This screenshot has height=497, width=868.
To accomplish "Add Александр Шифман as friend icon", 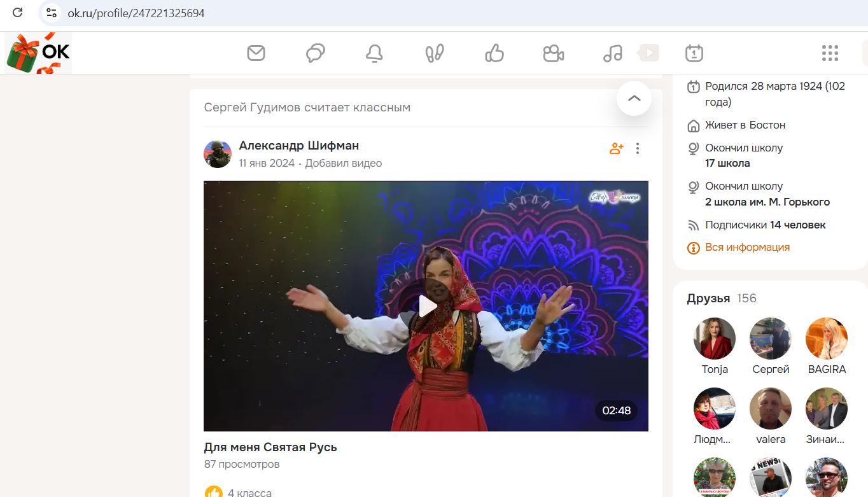I will (617, 148).
